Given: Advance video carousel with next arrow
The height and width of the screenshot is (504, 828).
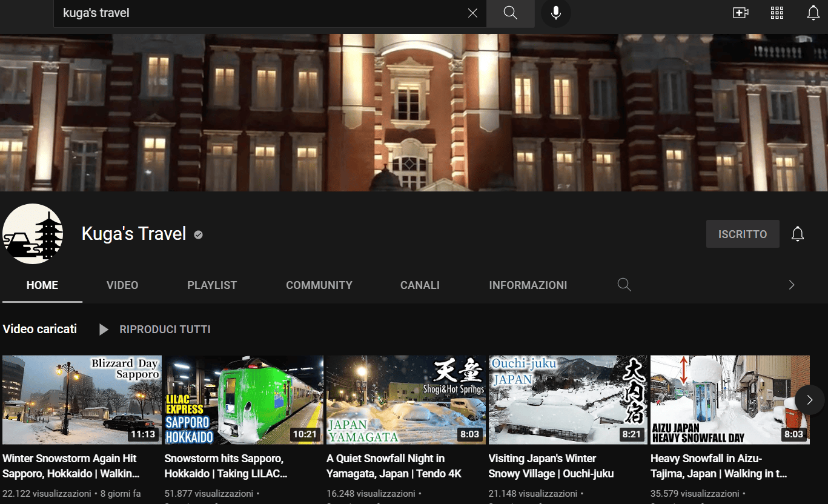Looking at the screenshot, I should click(810, 400).
